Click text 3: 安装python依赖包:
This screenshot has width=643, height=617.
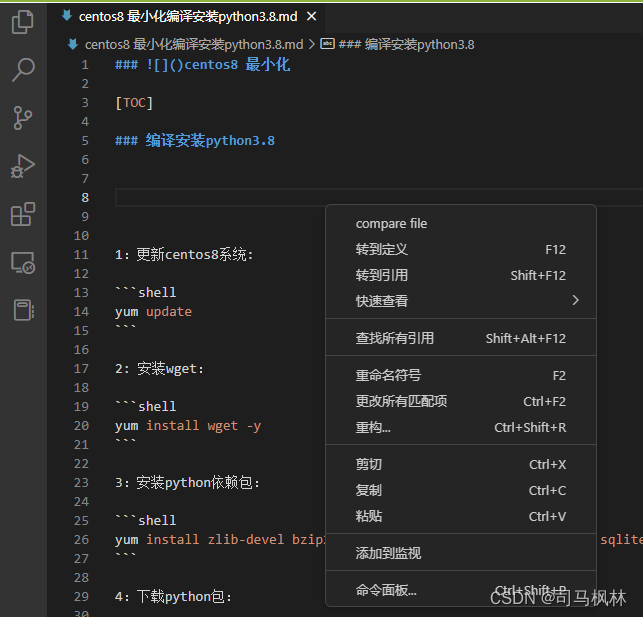pyautogui.click(x=187, y=483)
